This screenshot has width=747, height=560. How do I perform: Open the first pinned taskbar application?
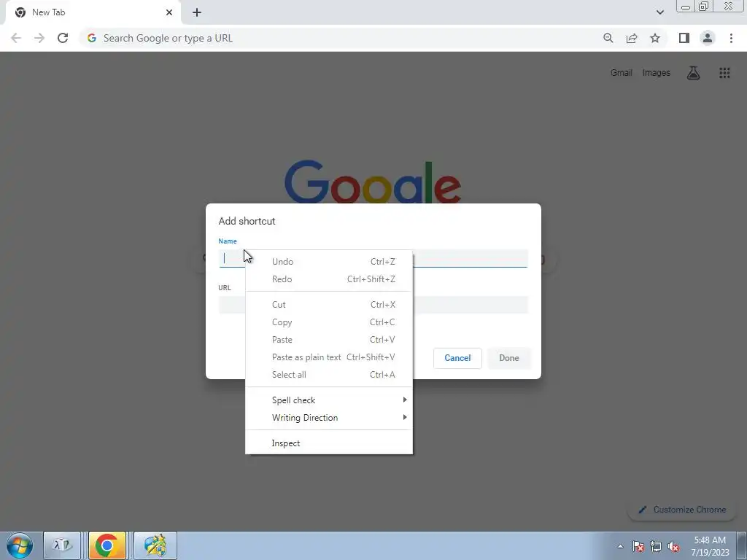pyautogui.click(x=62, y=545)
